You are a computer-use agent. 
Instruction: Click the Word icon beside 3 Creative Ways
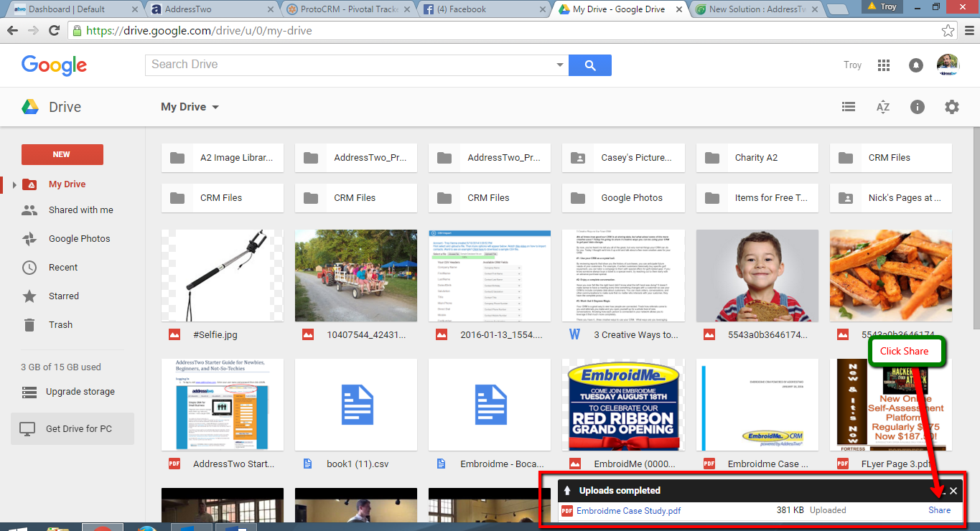coord(574,334)
